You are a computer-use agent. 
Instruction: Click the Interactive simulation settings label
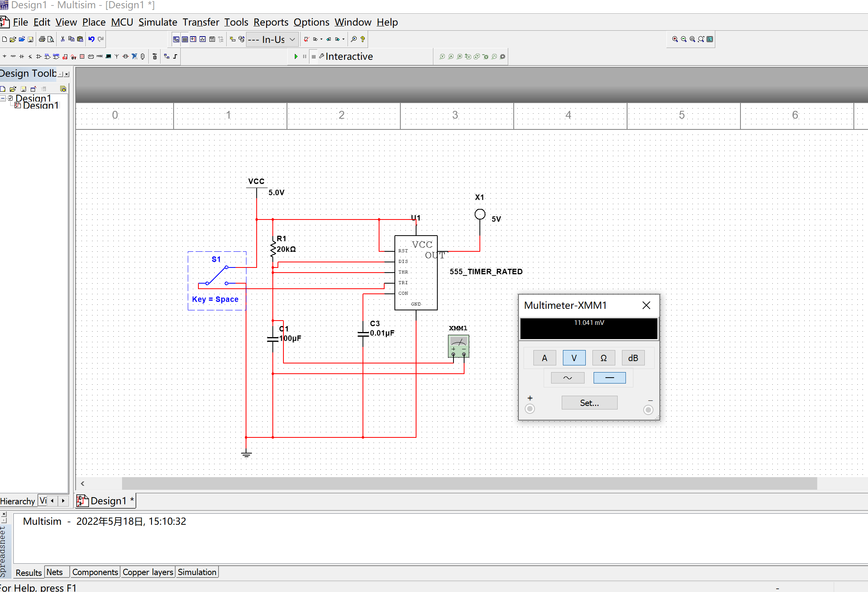point(349,57)
